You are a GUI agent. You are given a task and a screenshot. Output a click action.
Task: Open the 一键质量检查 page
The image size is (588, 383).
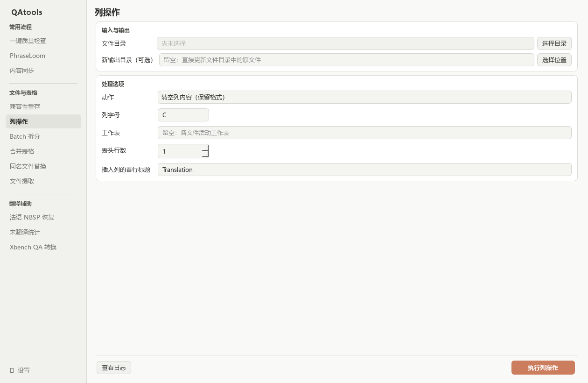coord(43,41)
